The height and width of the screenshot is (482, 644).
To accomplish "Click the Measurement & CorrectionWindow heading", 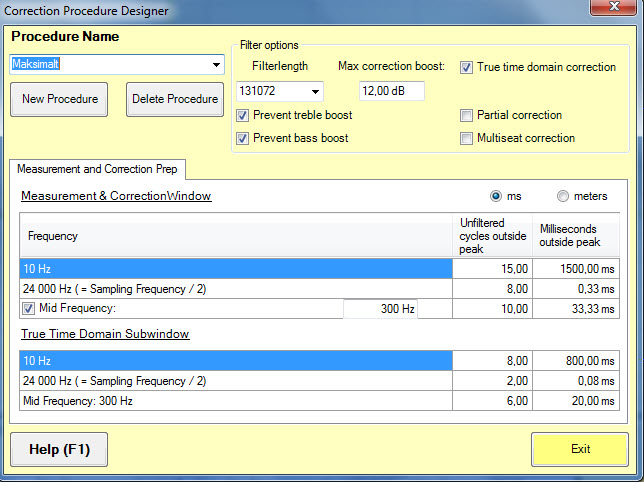I will [x=116, y=196].
